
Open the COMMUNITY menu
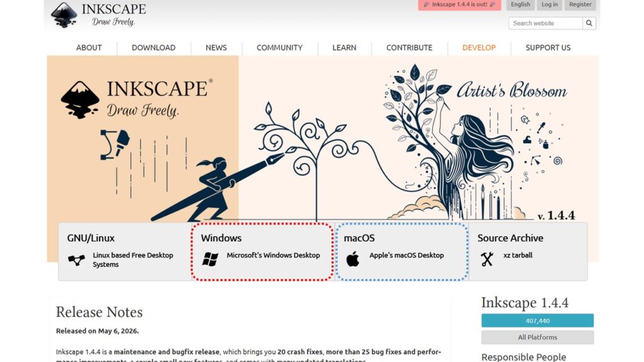(x=279, y=48)
